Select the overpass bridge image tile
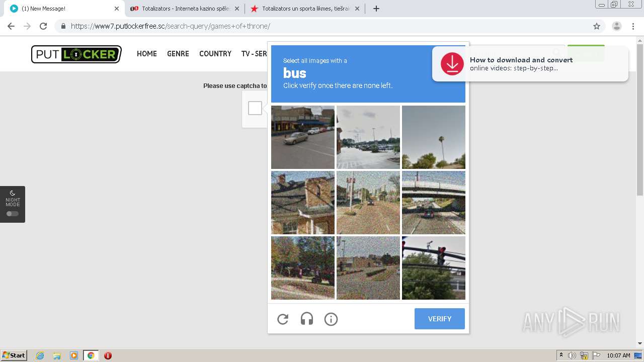The image size is (644, 362). (434, 203)
